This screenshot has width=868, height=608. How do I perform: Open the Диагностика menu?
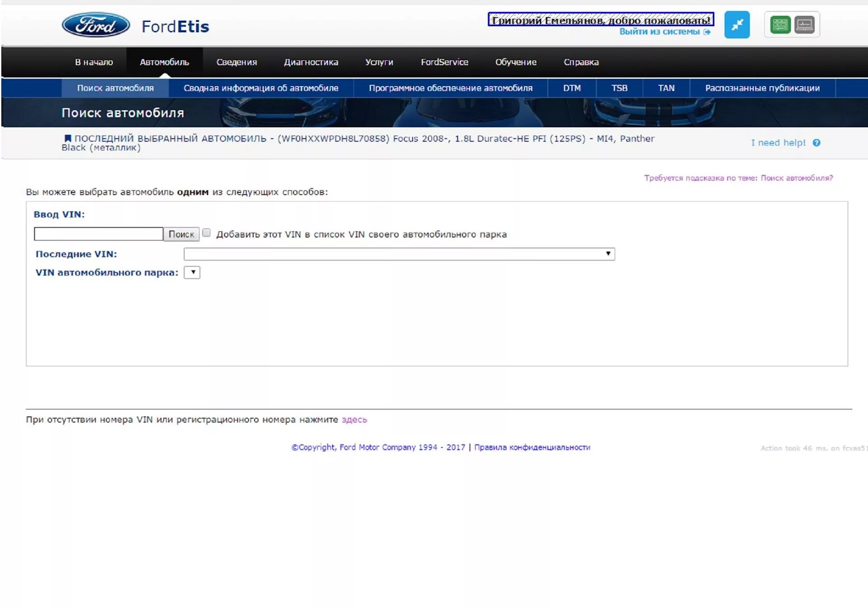click(x=311, y=62)
